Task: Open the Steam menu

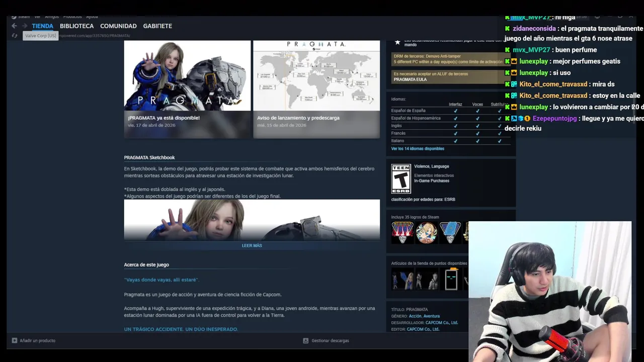Action: [x=24, y=17]
